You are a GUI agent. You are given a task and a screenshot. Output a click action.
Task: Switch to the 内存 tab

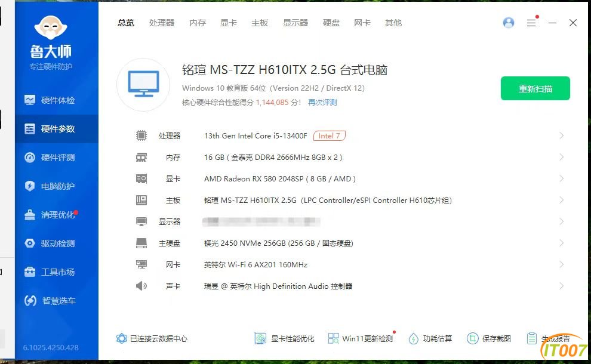(198, 23)
